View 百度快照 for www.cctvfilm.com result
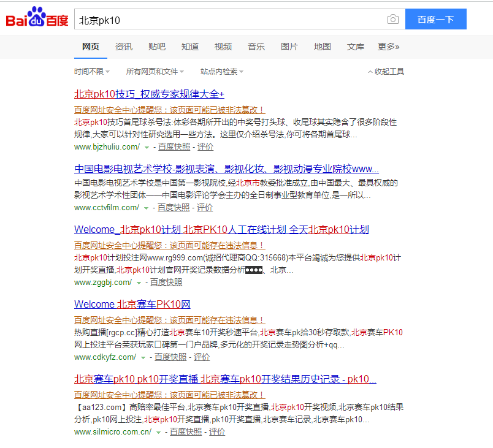493x448 pixels. coord(174,208)
